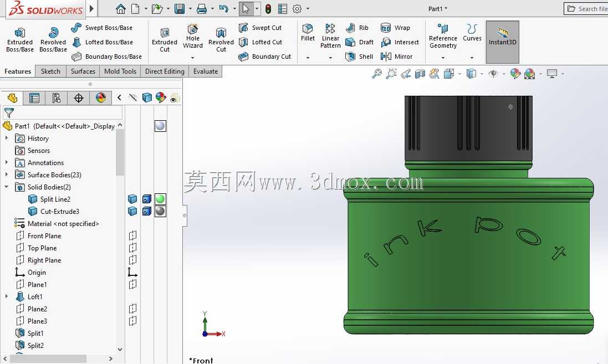Click green appearance swatch of Split Line2
Viewport: 608px width, 364px height.
pyautogui.click(x=160, y=199)
